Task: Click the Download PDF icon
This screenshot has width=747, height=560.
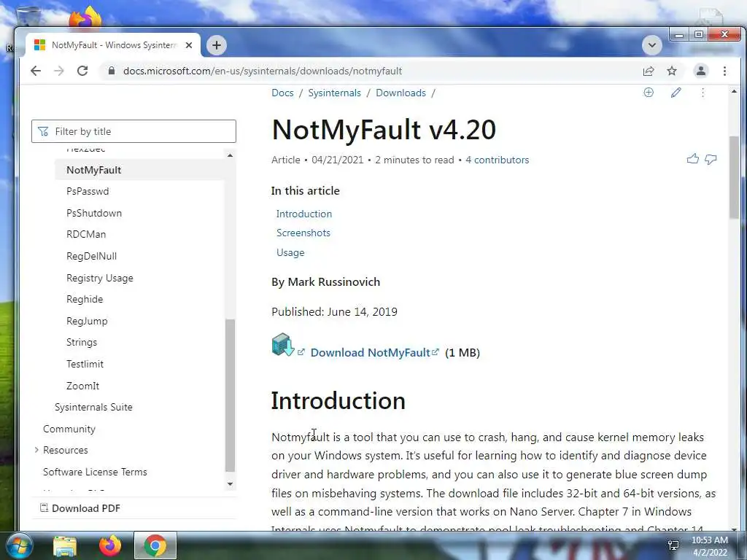Action: (x=44, y=507)
